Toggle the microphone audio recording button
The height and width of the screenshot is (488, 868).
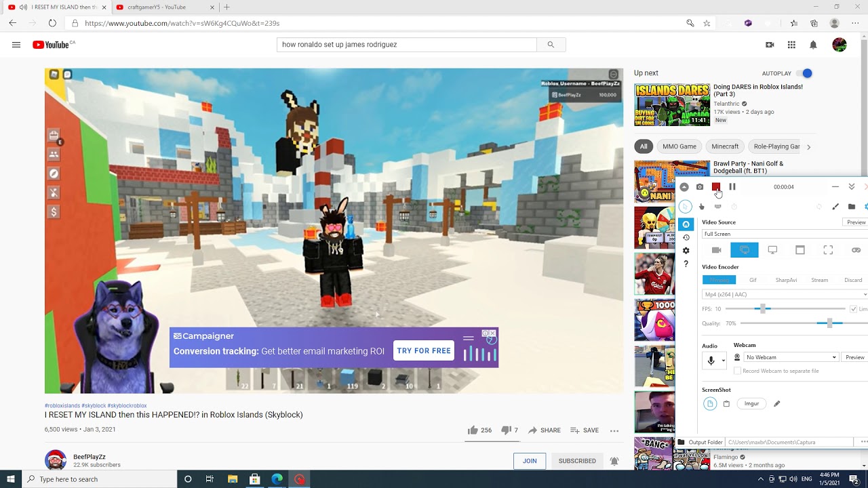pyautogui.click(x=711, y=361)
